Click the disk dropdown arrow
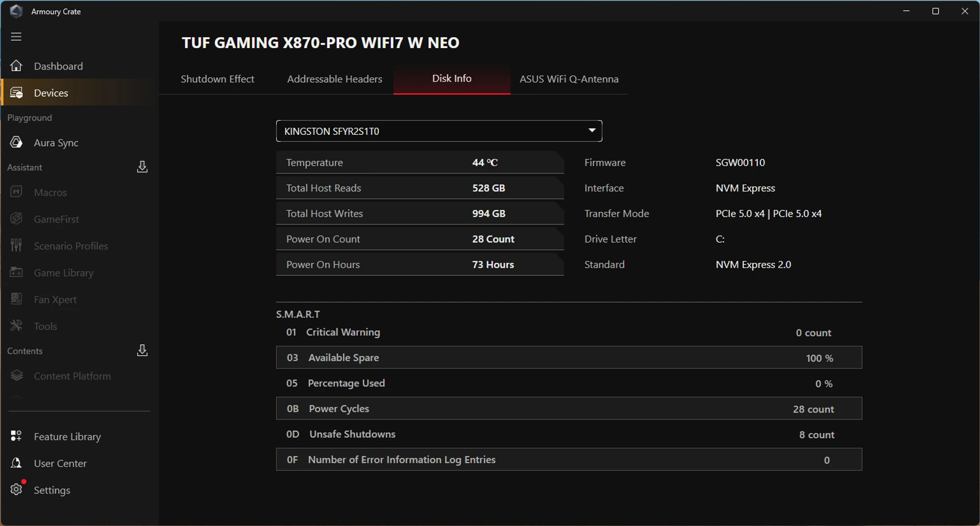The height and width of the screenshot is (526, 980). [592, 130]
